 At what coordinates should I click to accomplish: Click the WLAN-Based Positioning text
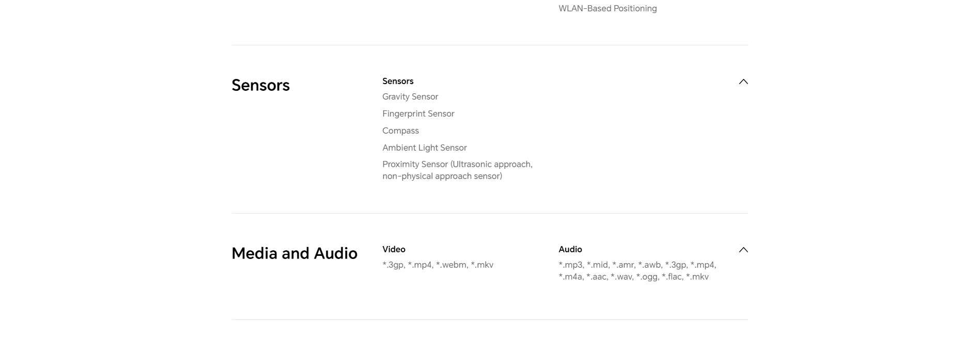point(608,8)
